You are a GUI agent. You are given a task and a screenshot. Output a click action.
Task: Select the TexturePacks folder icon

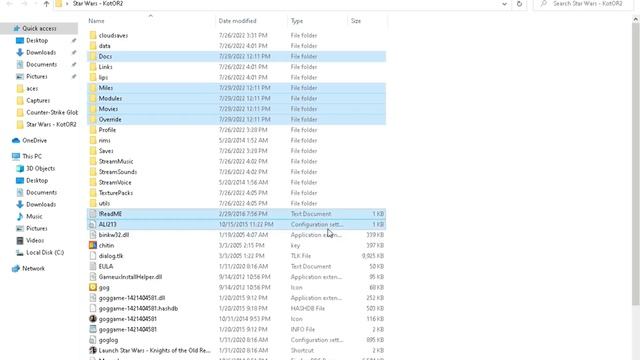[x=93, y=193]
